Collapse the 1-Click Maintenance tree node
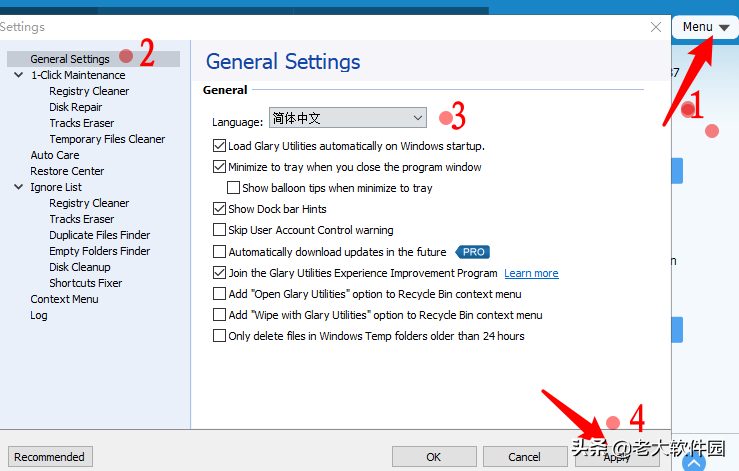The image size is (739, 471). 19,75
